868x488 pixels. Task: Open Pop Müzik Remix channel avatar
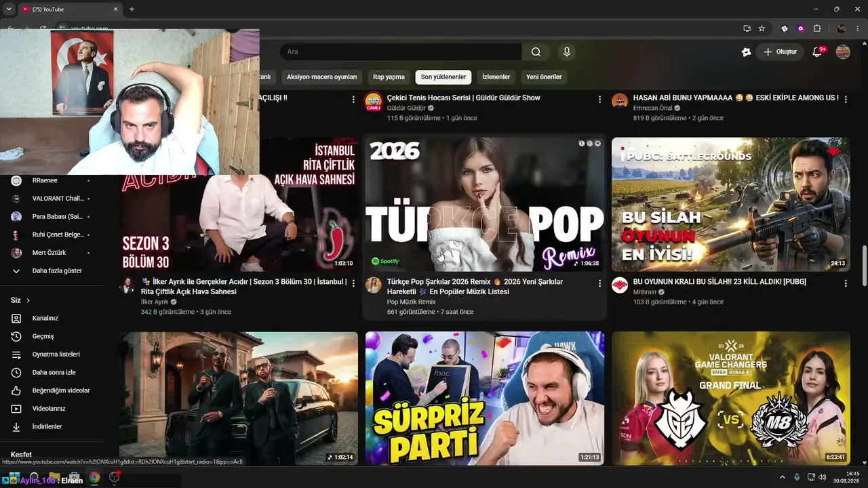click(x=374, y=285)
